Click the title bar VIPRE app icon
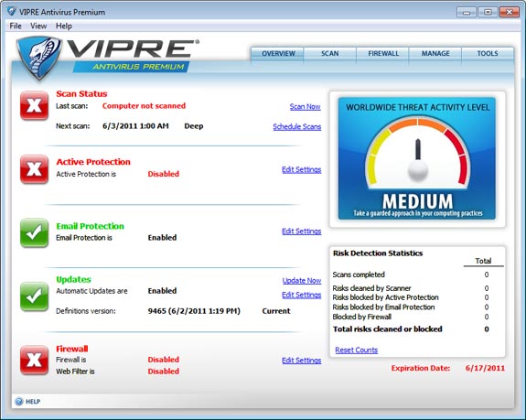This screenshot has height=420, width=526. [x=11, y=11]
